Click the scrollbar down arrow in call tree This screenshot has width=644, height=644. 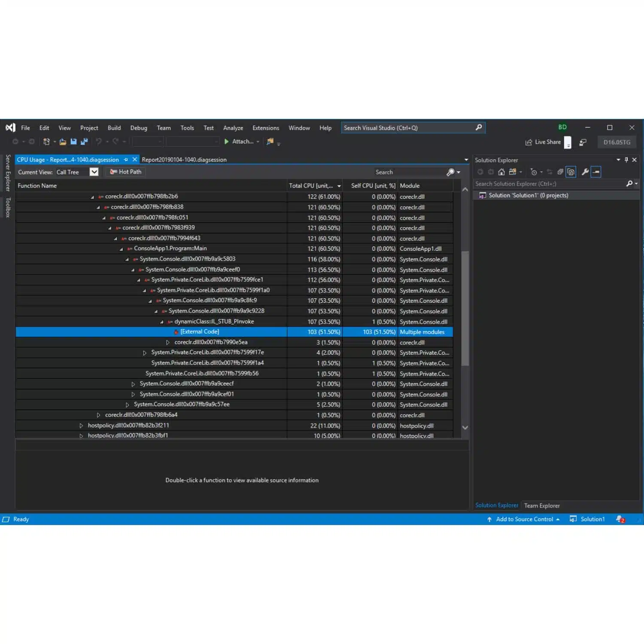(x=465, y=428)
